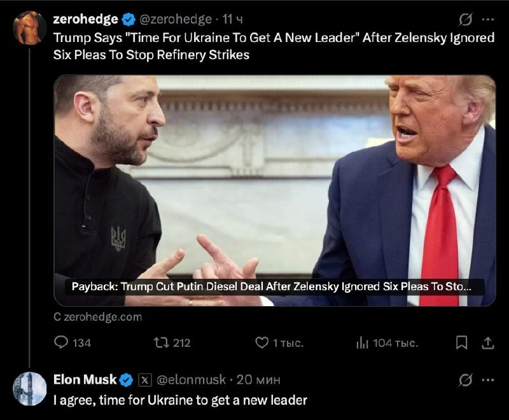Image resolution: width=509 pixels, height=420 pixels.
Task: Like the zerohedge post via heart icon
Action: pos(262,343)
